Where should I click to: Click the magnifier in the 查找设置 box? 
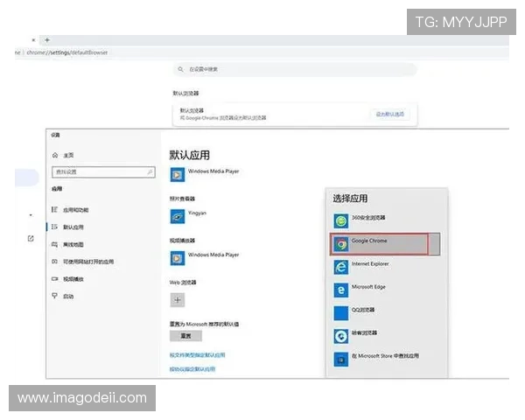150,172
